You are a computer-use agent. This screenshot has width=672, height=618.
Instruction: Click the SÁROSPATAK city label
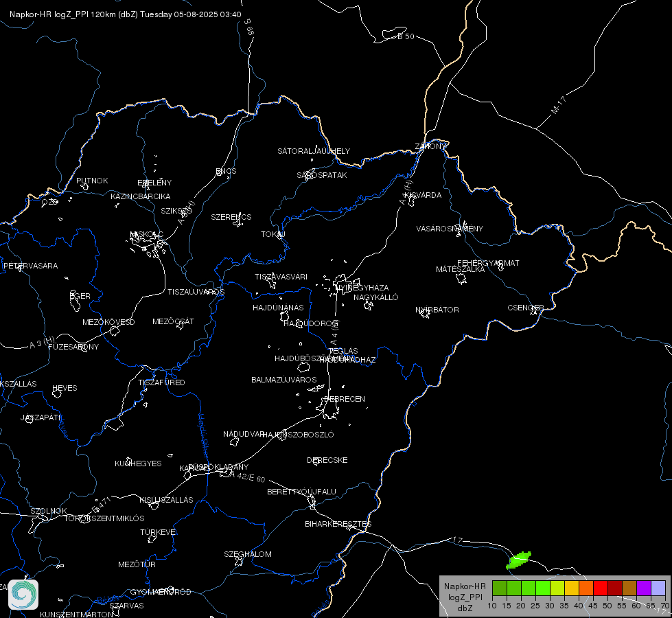(322, 175)
